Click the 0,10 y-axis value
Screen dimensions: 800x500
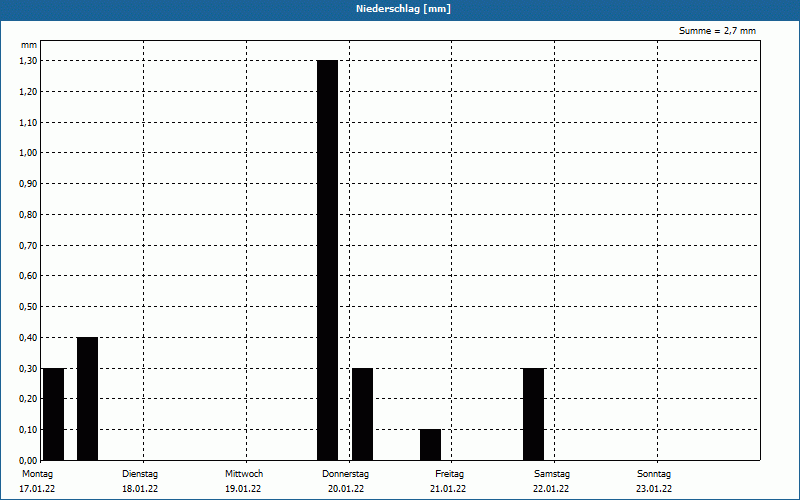(28, 430)
